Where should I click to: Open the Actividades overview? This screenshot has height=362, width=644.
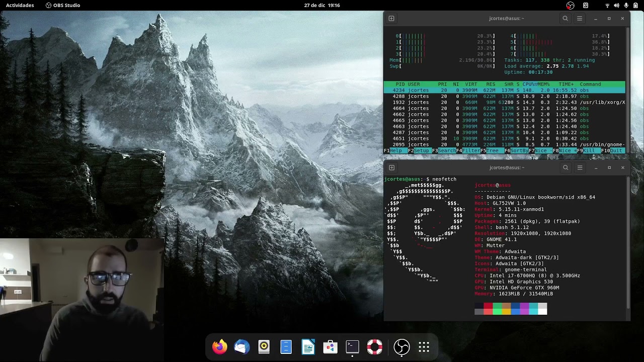pyautogui.click(x=20, y=5)
